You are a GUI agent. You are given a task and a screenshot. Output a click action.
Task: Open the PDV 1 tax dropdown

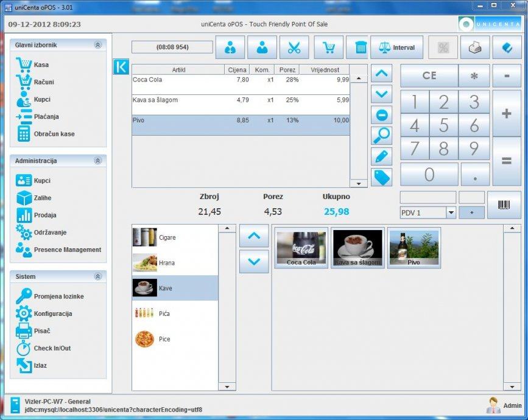[x=451, y=213]
